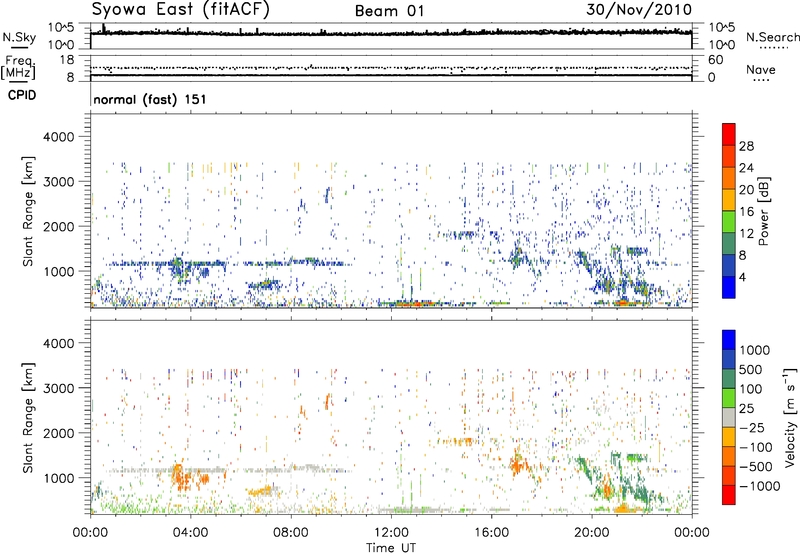Select the 'Freq. [MHz]' axis label
This screenshot has width=800, height=554.
coord(19,68)
